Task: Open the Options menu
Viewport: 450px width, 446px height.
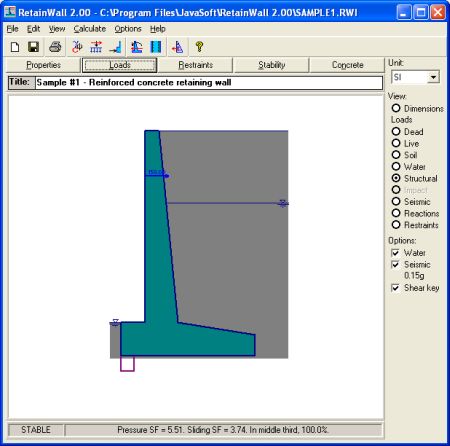Action: click(128, 29)
